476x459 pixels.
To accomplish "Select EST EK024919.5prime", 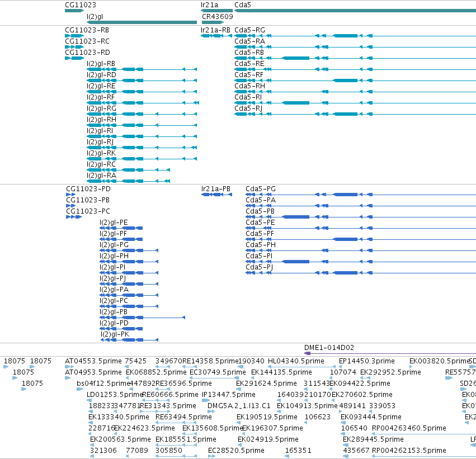I will [268, 439].
